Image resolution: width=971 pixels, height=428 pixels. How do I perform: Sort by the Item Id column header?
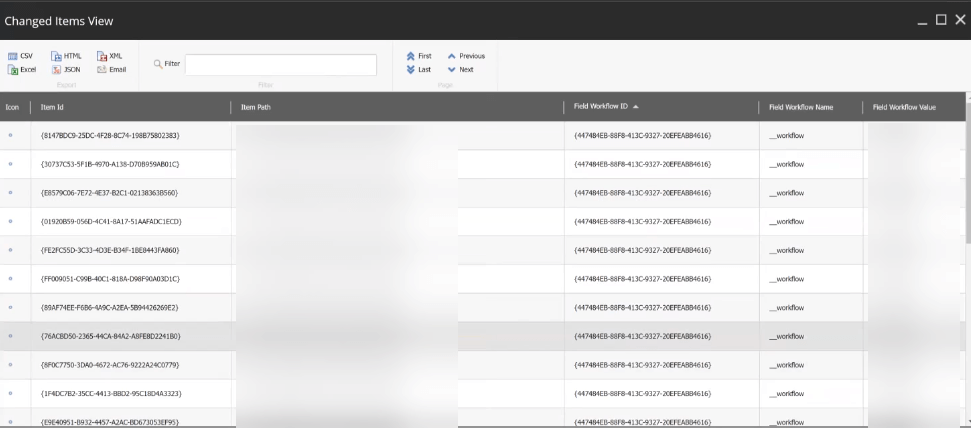point(54,107)
